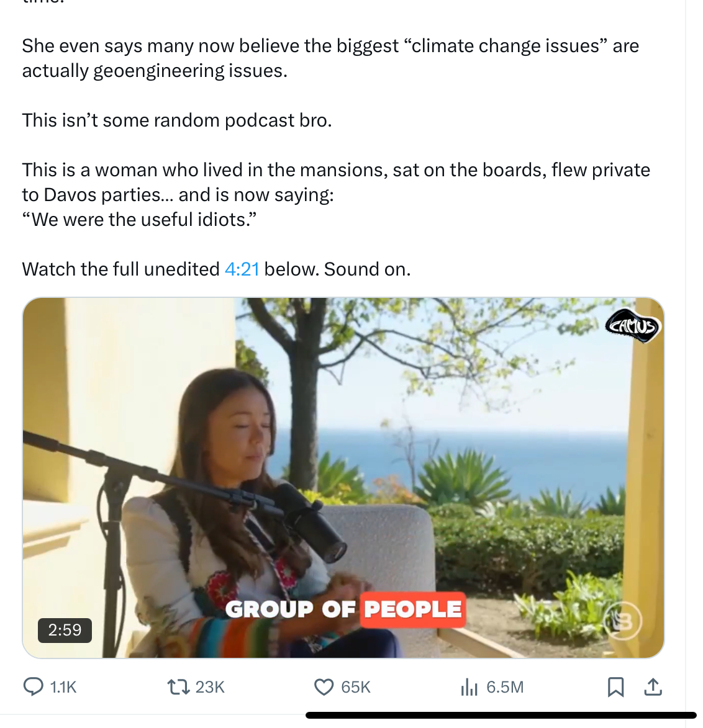
Task: Click the paragraph about geoengineering issues
Action: tap(330, 58)
